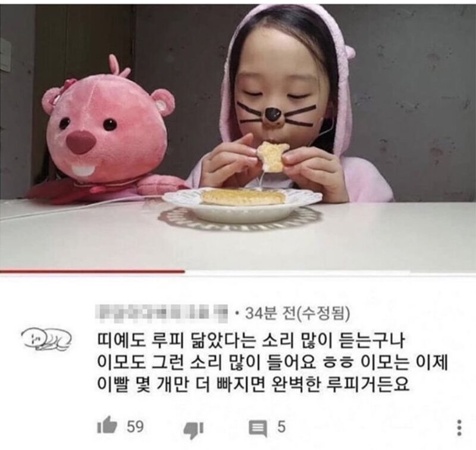Click the reply count 5

click(281, 427)
